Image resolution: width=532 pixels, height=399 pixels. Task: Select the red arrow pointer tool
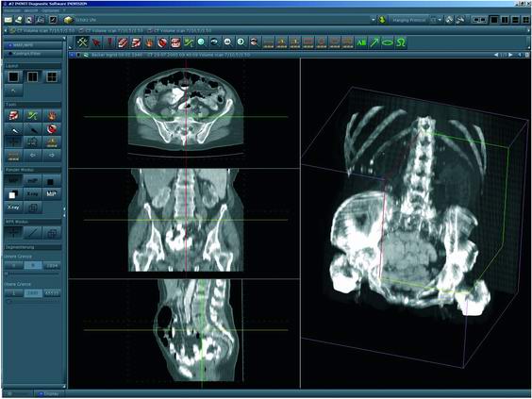[96, 42]
